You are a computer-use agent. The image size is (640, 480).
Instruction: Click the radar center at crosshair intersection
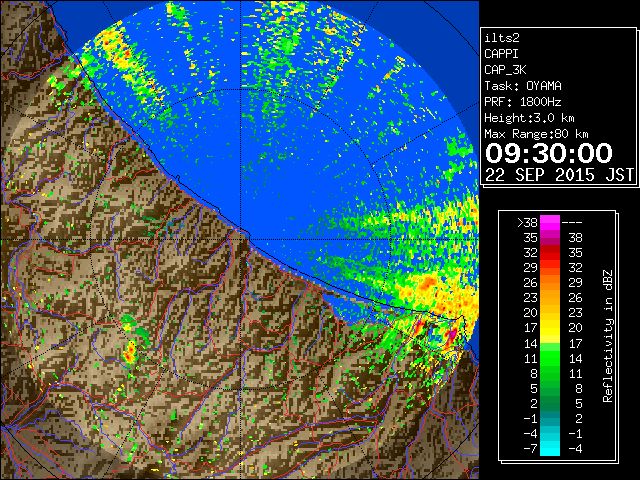[241, 239]
